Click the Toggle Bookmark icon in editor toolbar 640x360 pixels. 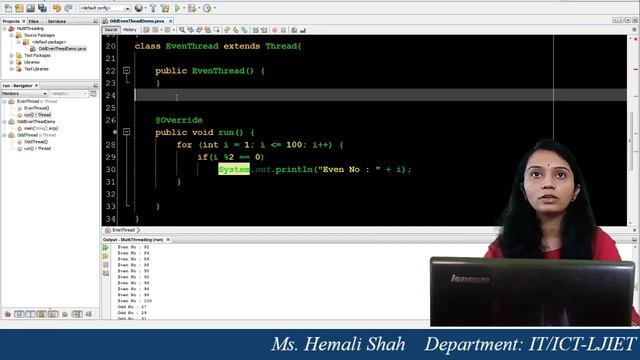(x=244, y=30)
